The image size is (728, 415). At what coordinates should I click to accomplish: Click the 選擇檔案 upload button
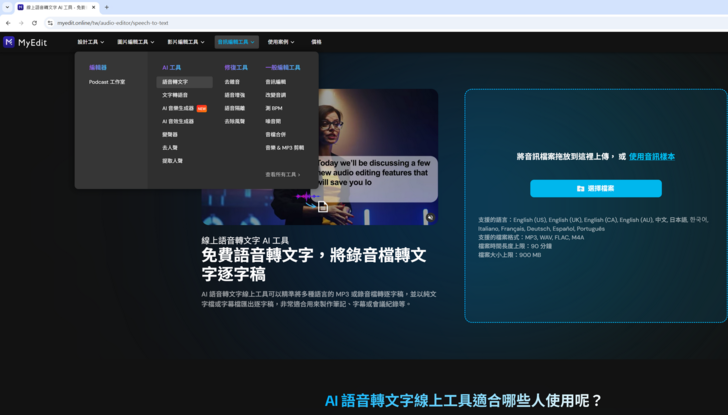click(595, 188)
